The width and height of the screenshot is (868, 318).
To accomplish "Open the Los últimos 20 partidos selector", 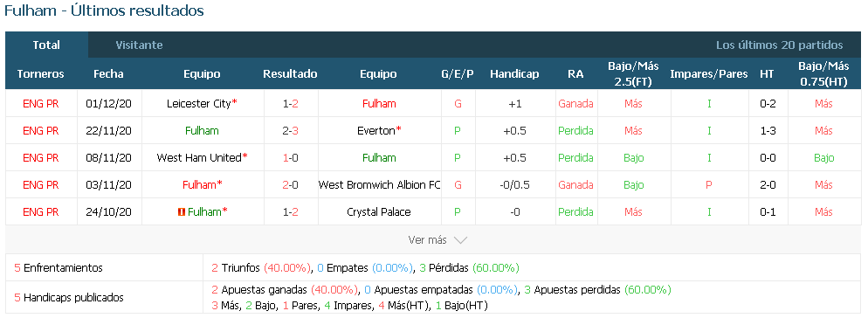I will (780, 45).
